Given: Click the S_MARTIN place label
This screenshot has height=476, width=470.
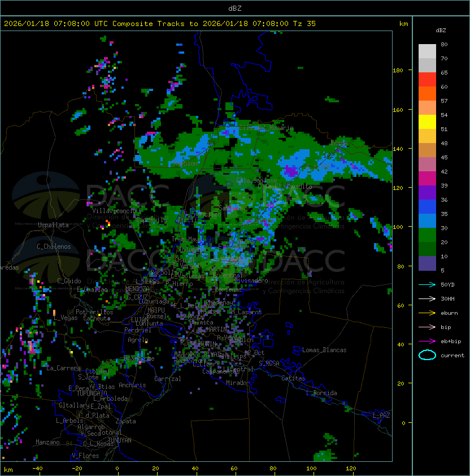Looking at the screenshot, I should [x=213, y=330].
